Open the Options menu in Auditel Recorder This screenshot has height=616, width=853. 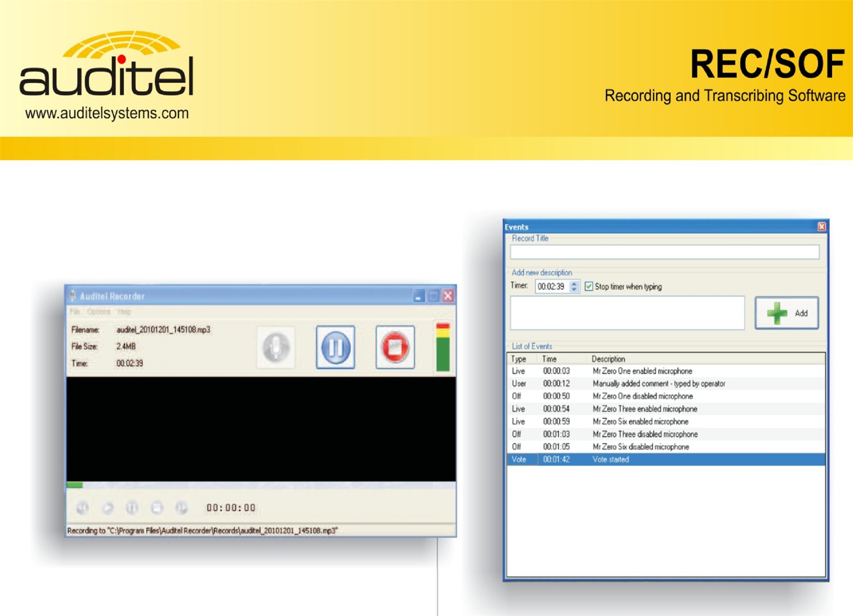(x=99, y=312)
